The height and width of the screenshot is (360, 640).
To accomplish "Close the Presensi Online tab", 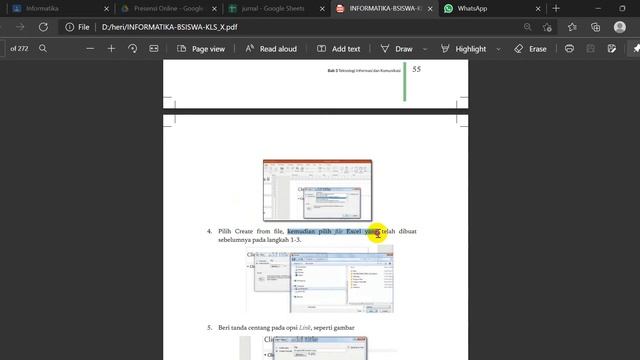I will tap(214, 9).
